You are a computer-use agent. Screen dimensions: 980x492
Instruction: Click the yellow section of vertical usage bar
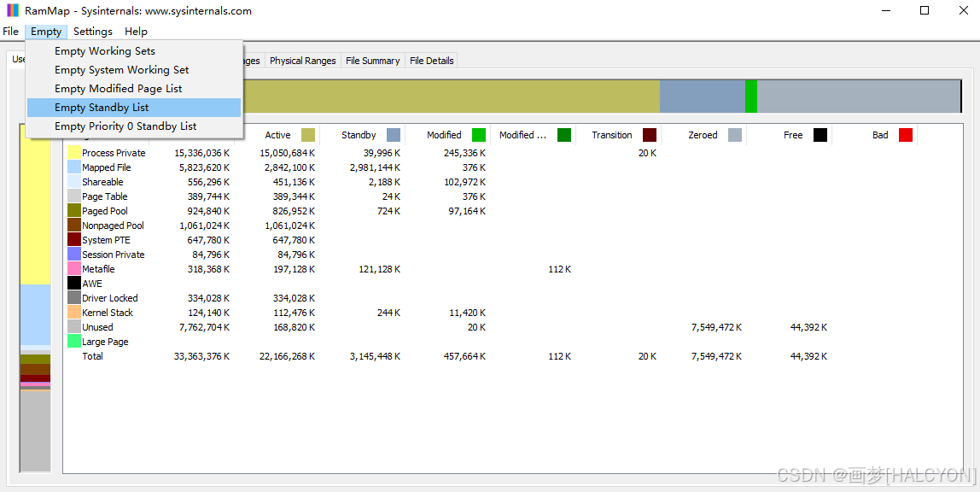point(35,204)
